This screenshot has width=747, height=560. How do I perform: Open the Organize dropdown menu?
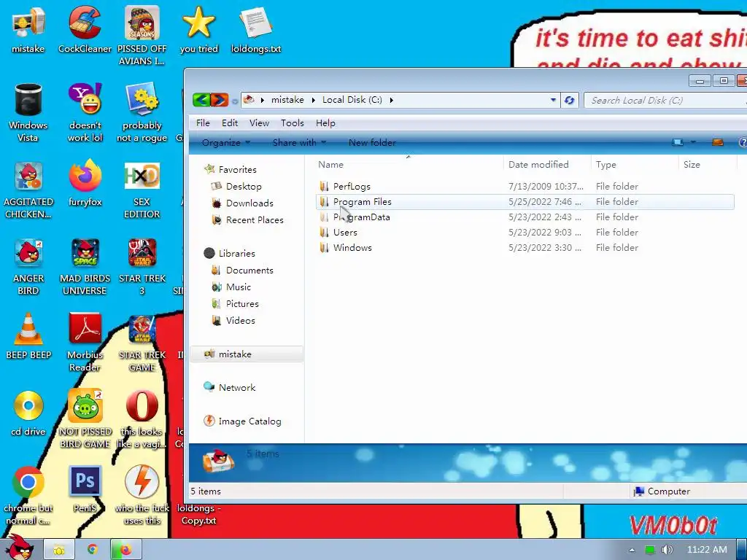[x=226, y=142]
